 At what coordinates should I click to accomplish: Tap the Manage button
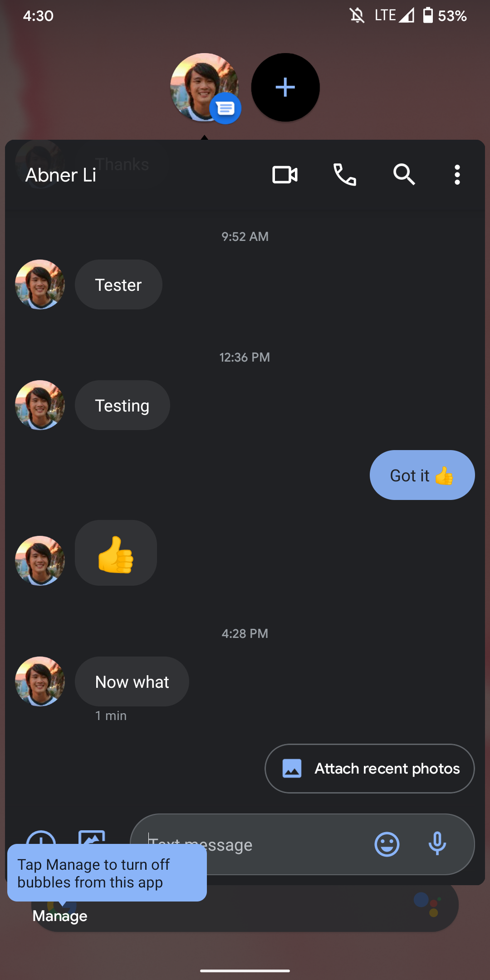(60, 916)
